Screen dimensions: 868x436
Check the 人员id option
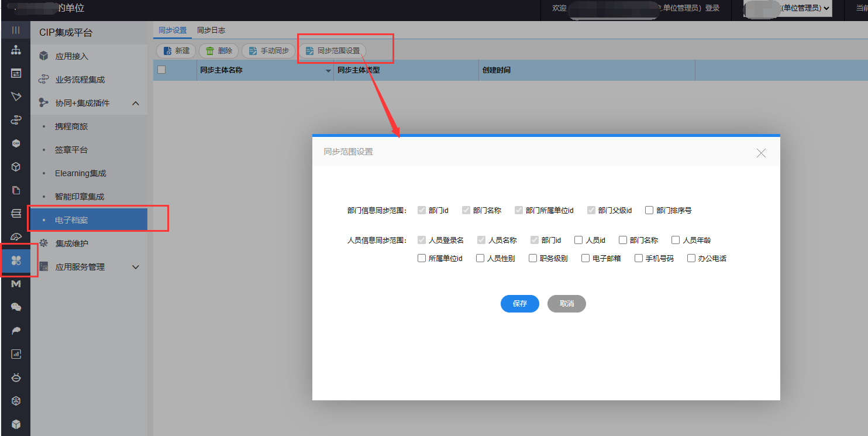(578, 240)
